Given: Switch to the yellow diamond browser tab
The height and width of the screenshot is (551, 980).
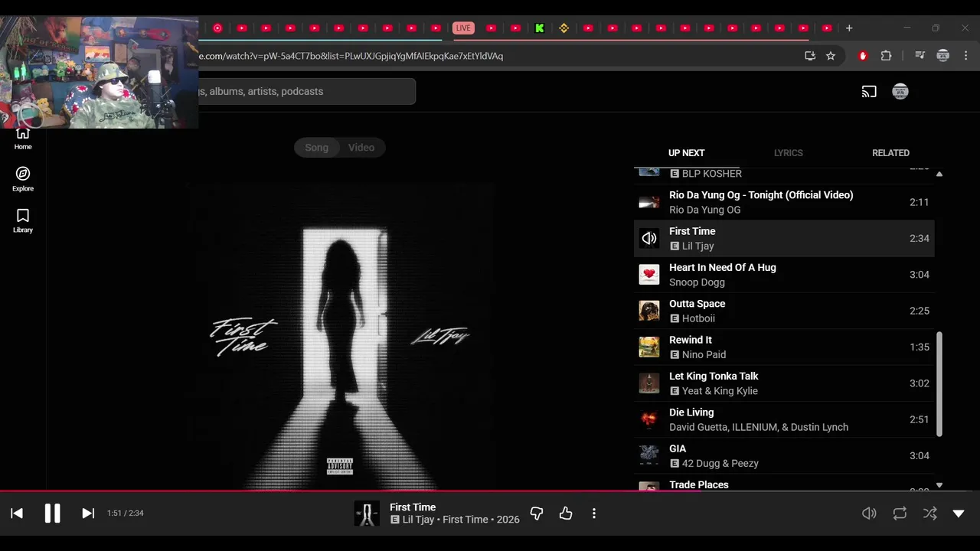Looking at the screenshot, I should (x=564, y=28).
